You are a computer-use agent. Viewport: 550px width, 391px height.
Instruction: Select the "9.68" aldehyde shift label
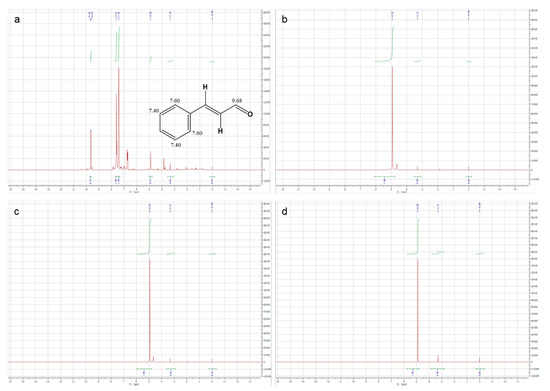click(x=237, y=101)
